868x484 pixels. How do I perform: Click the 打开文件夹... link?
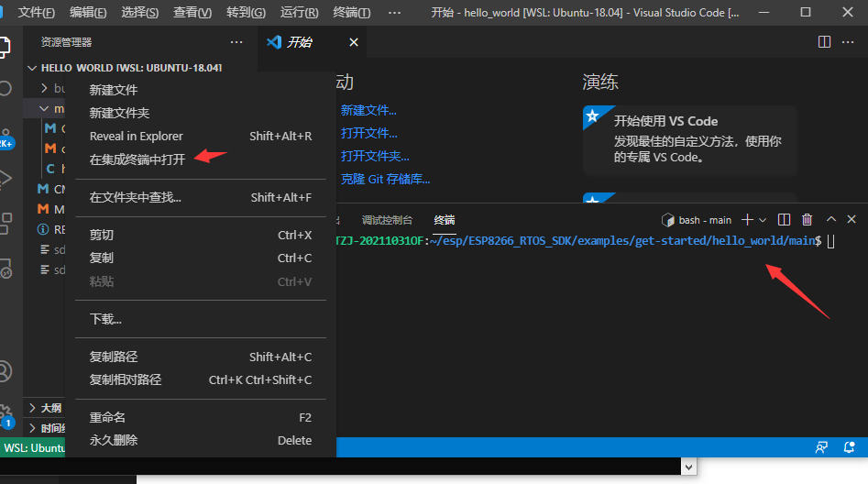pos(375,156)
